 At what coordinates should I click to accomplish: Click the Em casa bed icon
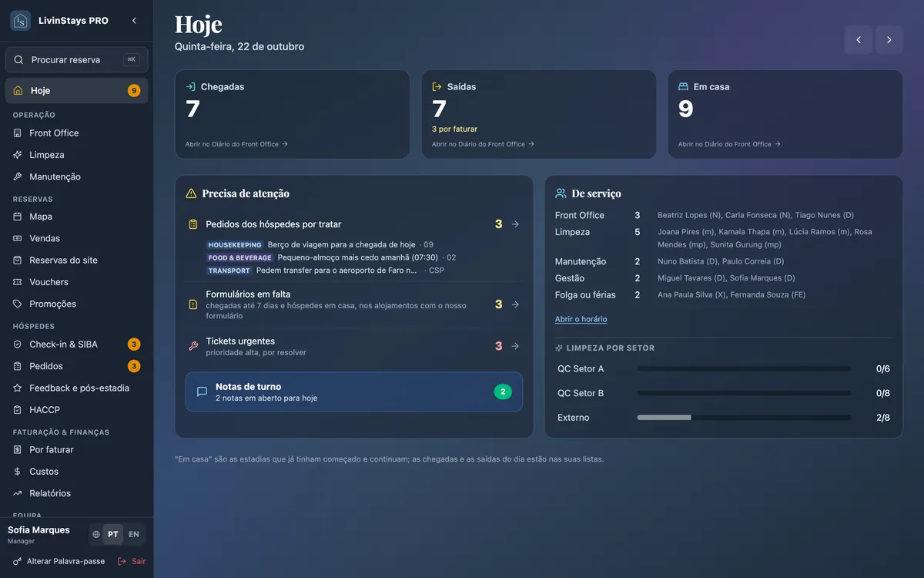(x=684, y=87)
